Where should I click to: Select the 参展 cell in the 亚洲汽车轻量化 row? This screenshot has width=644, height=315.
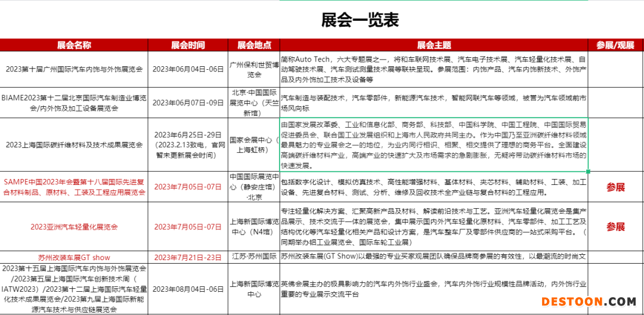(x=615, y=227)
